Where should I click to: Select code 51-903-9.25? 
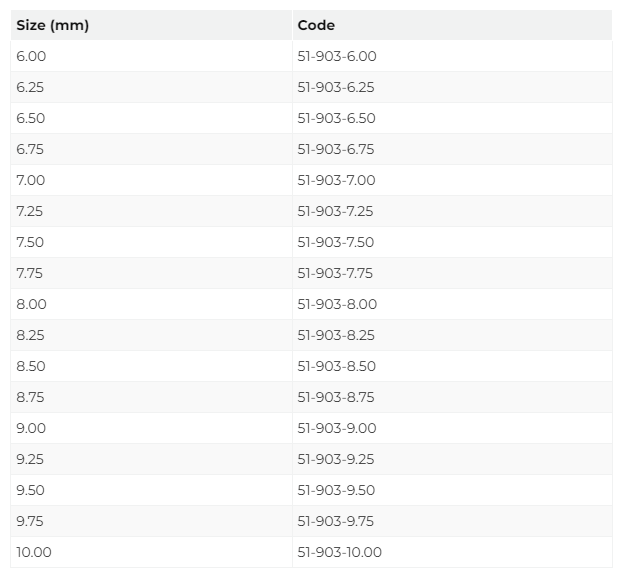coord(336,459)
